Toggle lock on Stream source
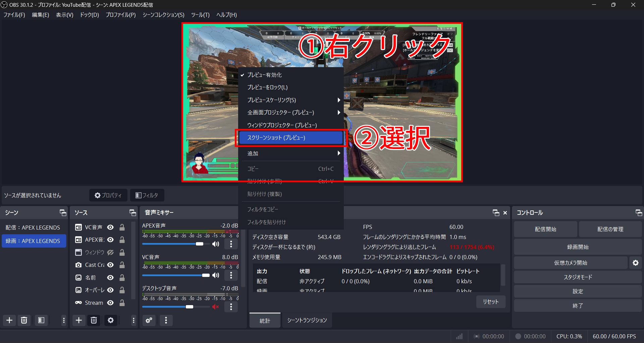The width and height of the screenshot is (644, 343). (122, 303)
